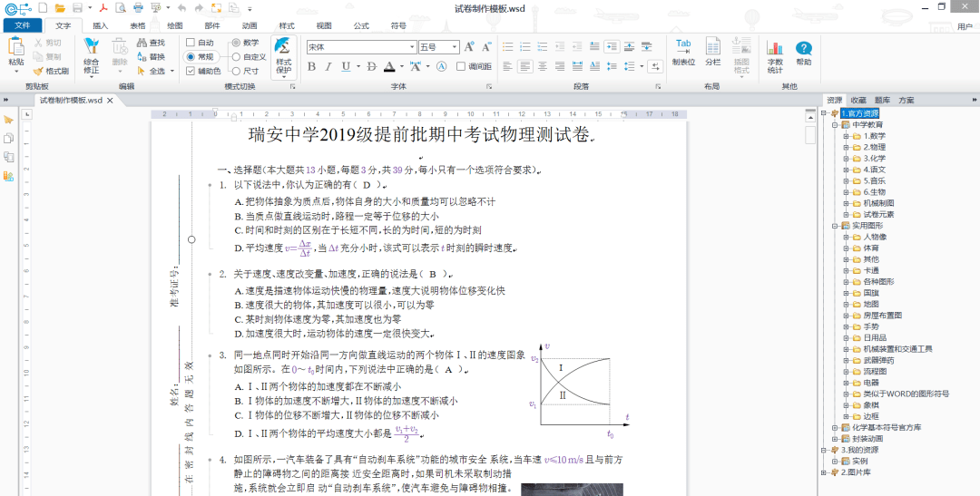Apply bold formatting with the B icon
The width and height of the screenshot is (980, 496).
tap(312, 66)
